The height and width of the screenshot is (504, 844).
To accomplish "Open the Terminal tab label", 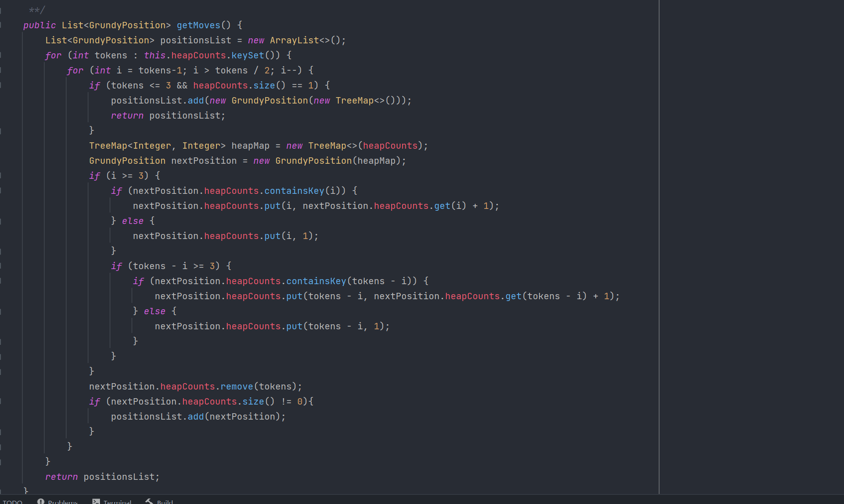I will (117, 502).
